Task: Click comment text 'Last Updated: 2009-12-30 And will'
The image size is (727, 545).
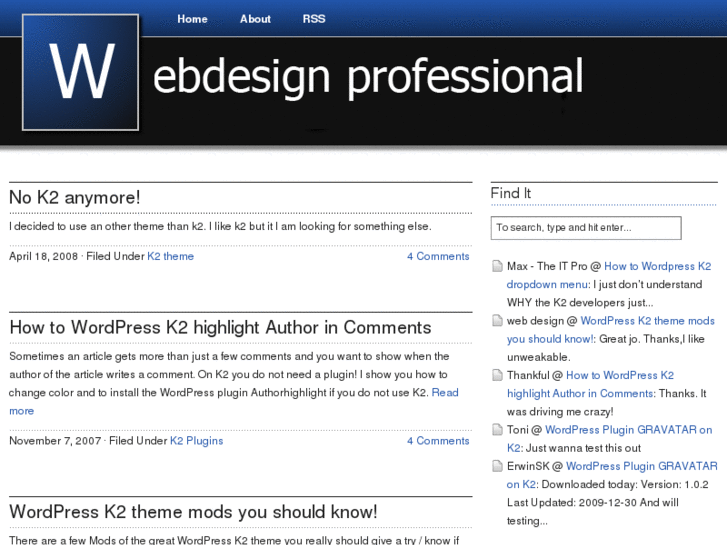Action: [x=593, y=502]
